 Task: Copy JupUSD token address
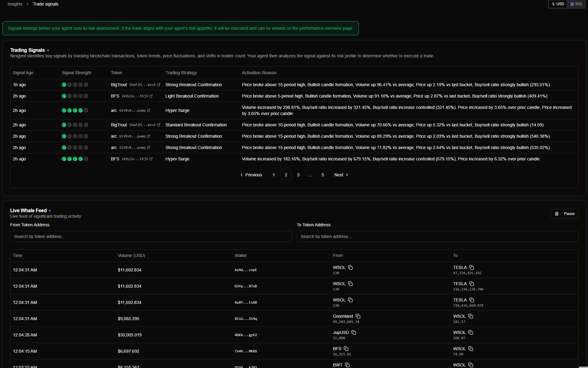click(x=354, y=332)
